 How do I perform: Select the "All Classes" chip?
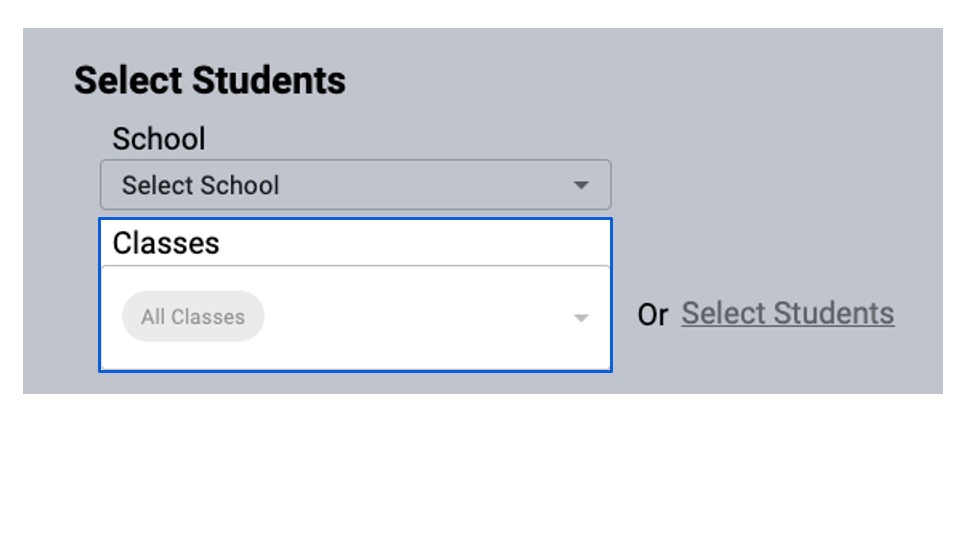193,317
